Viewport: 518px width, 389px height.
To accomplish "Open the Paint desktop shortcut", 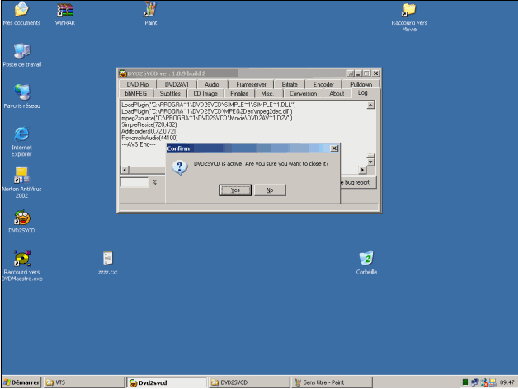I will (150, 9).
